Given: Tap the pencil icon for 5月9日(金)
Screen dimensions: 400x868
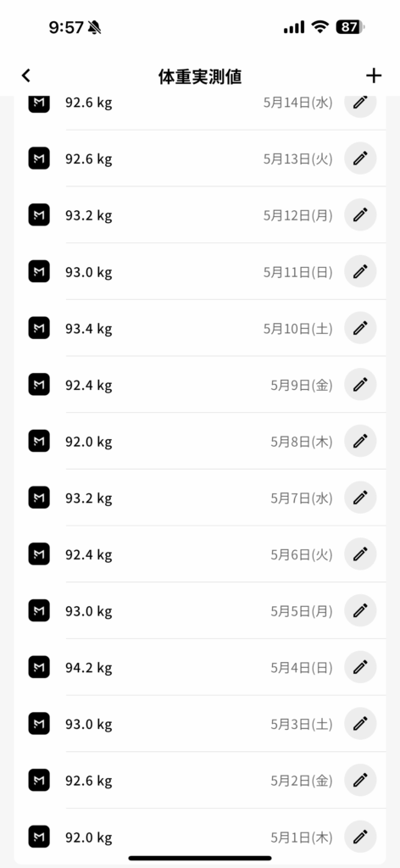Looking at the screenshot, I should coord(360,385).
